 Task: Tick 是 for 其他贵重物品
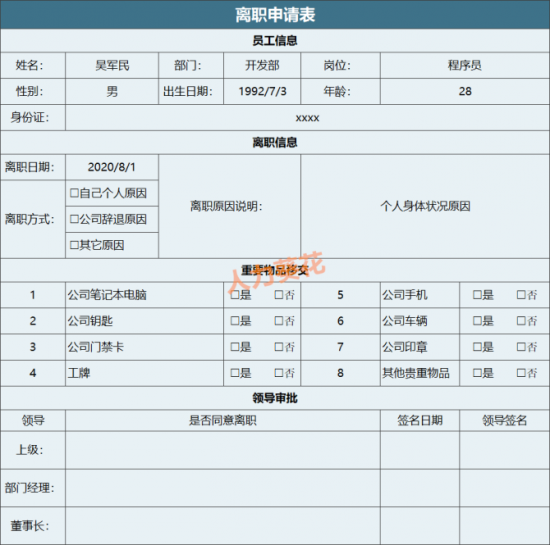[477, 373]
